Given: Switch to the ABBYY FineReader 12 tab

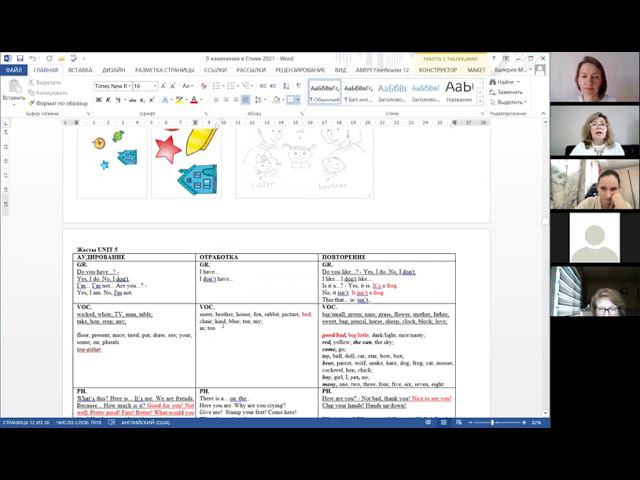Looking at the screenshot, I should click(x=382, y=70).
